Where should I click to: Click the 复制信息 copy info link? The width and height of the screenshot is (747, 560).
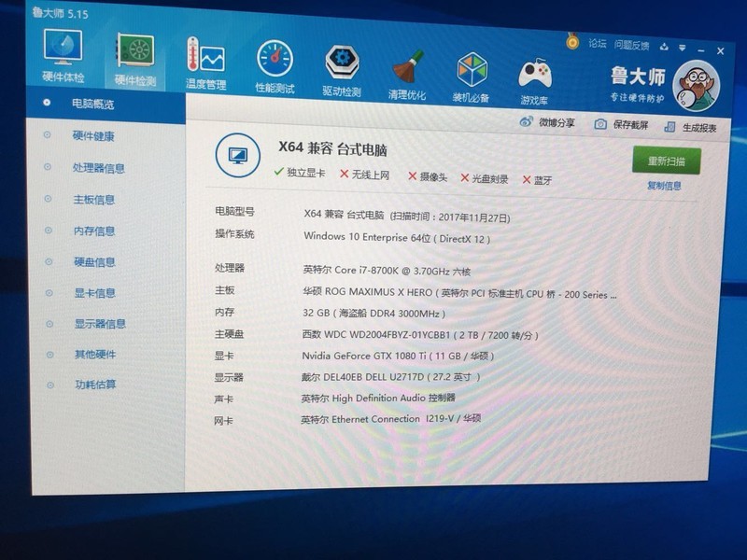coord(664,185)
